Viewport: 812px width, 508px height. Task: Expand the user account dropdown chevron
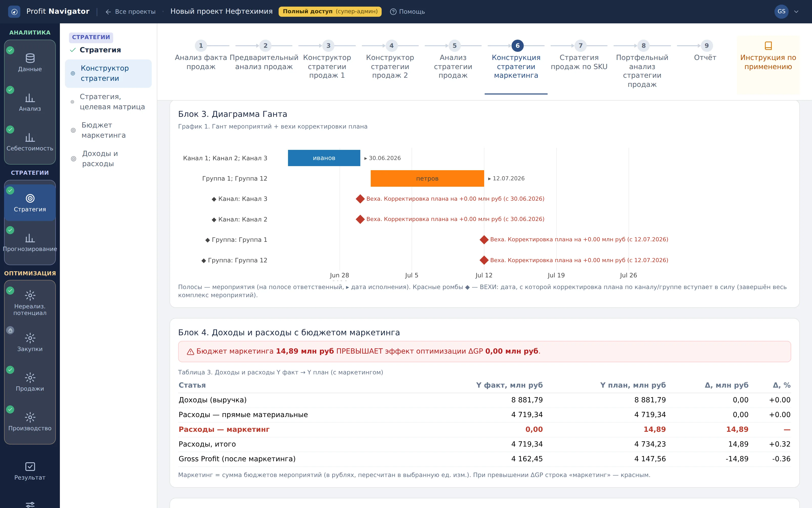coord(796,12)
